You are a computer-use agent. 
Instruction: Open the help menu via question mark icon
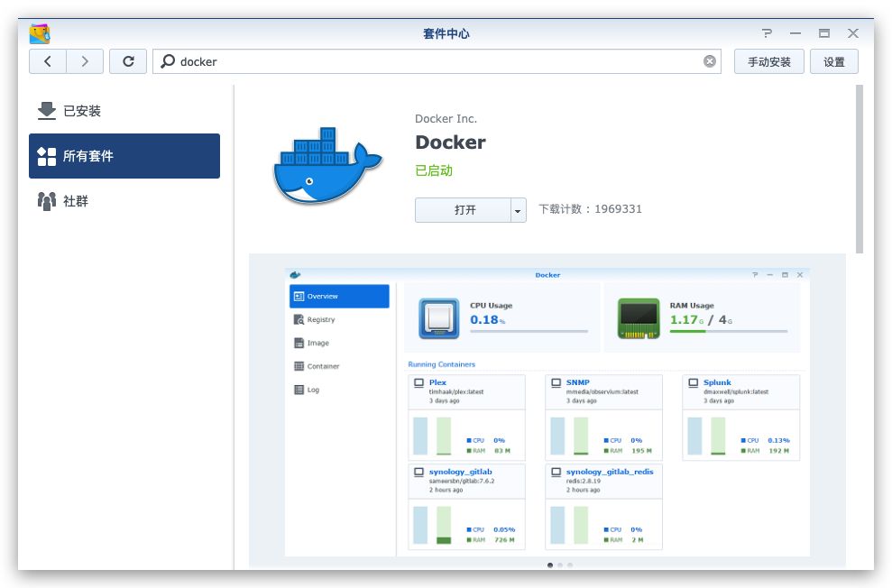pos(765,32)
